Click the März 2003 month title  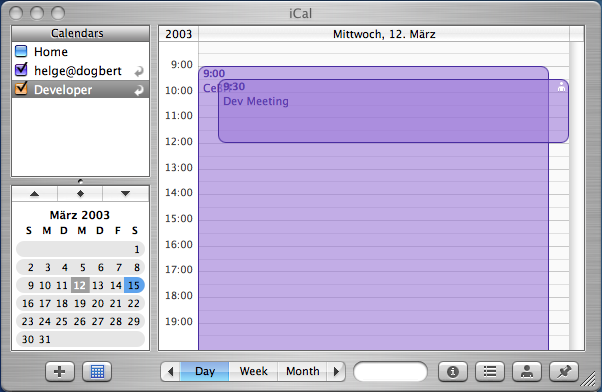click(80, 215)
